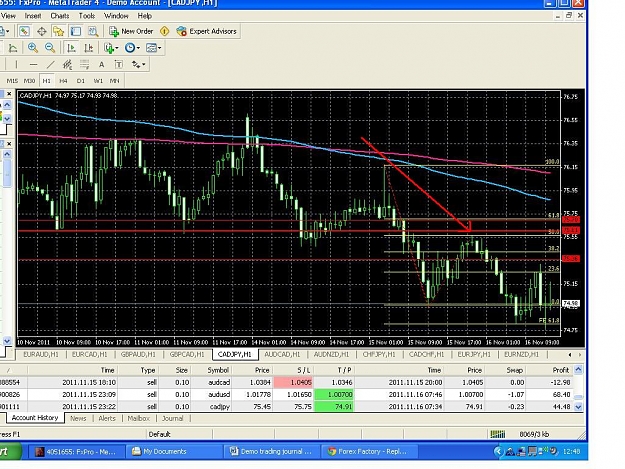Switch to the GBPCAD,H1 chart tab

(x=187, y=354)
